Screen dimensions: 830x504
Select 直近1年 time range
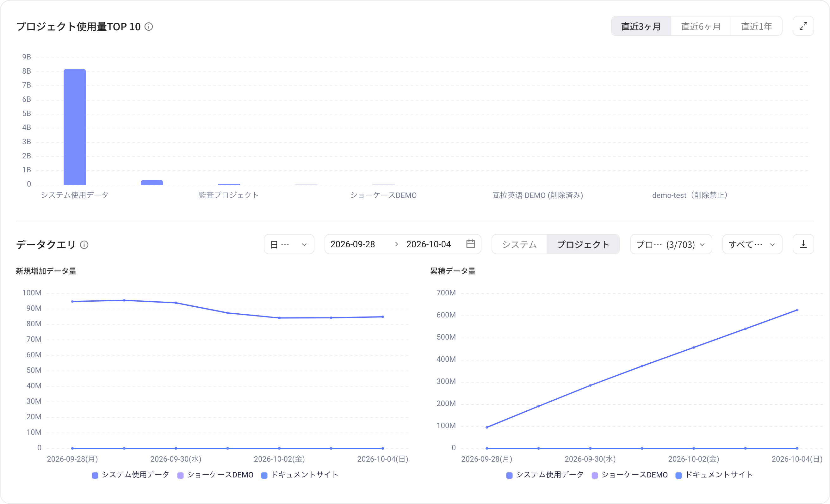[756, 26]
